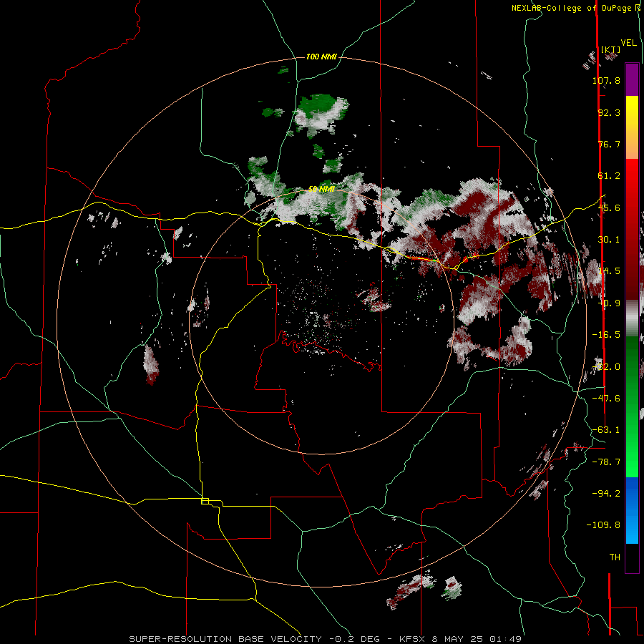Viewport: 644px width, 644px height.
Task: Click the yellow-orange segment of the velocity color bar
Action: click(632, 127)
